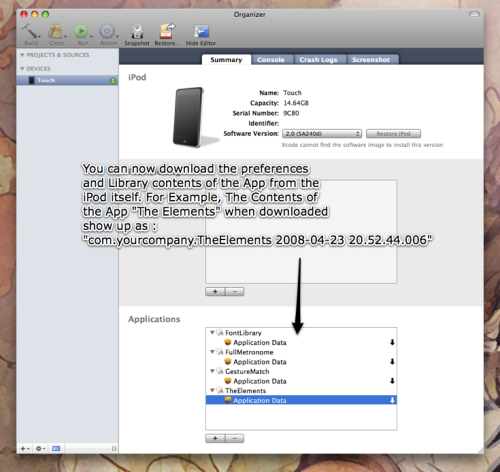Select GestureMatch Application Data row
The width and height of the screenshot is (500, 472).
coord(301,381)
